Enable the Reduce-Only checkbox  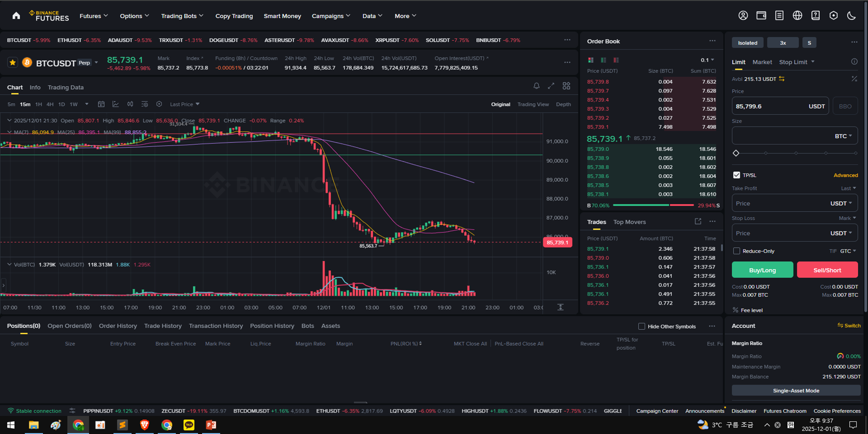(737, 251)
